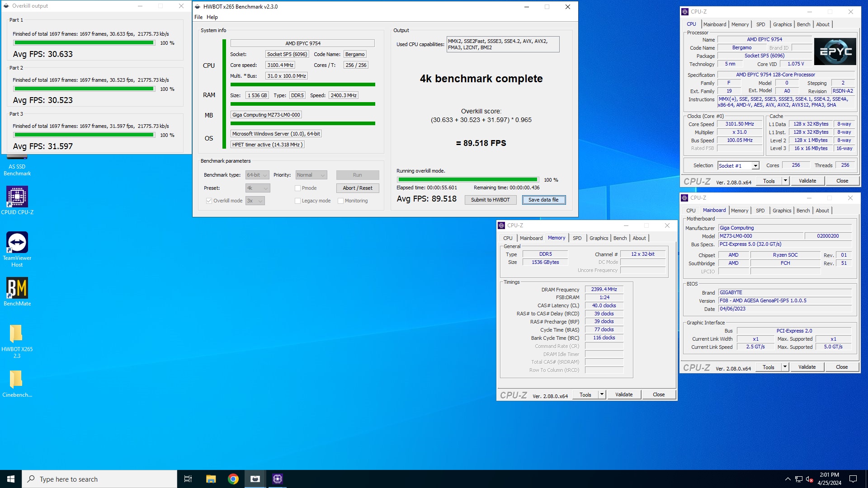
Task: Open Help menu in HWBOT x265
Action: tap(212, 17)
